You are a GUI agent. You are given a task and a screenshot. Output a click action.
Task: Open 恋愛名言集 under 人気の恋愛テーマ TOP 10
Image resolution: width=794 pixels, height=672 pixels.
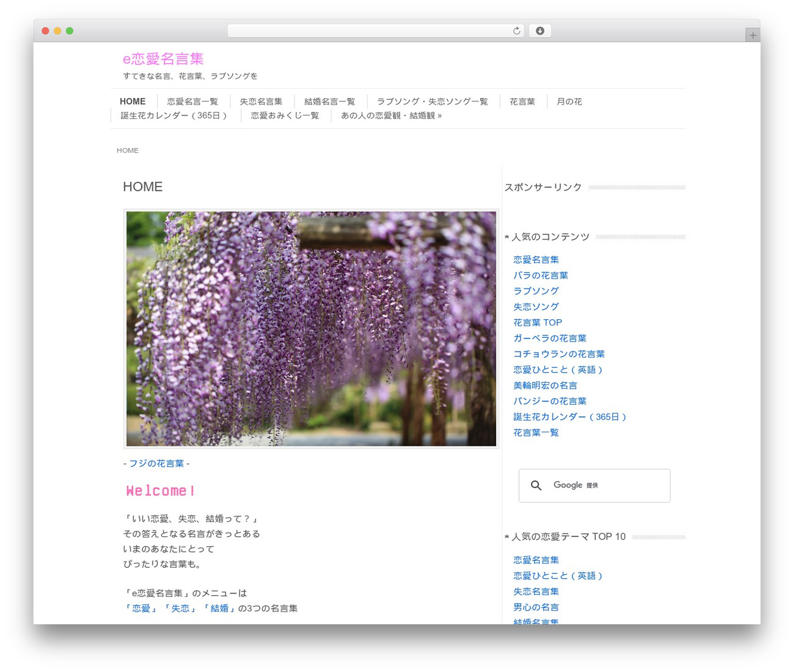pyautogui.click(x=536, y=560)
